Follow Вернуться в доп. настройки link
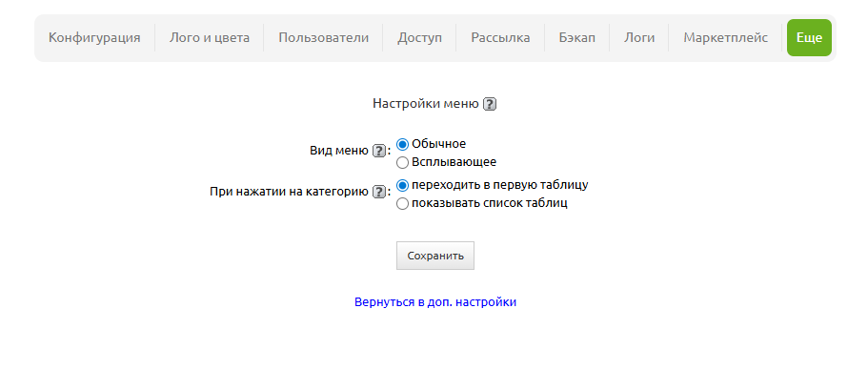This screenshot has width=868, height=391. [435, 302]
